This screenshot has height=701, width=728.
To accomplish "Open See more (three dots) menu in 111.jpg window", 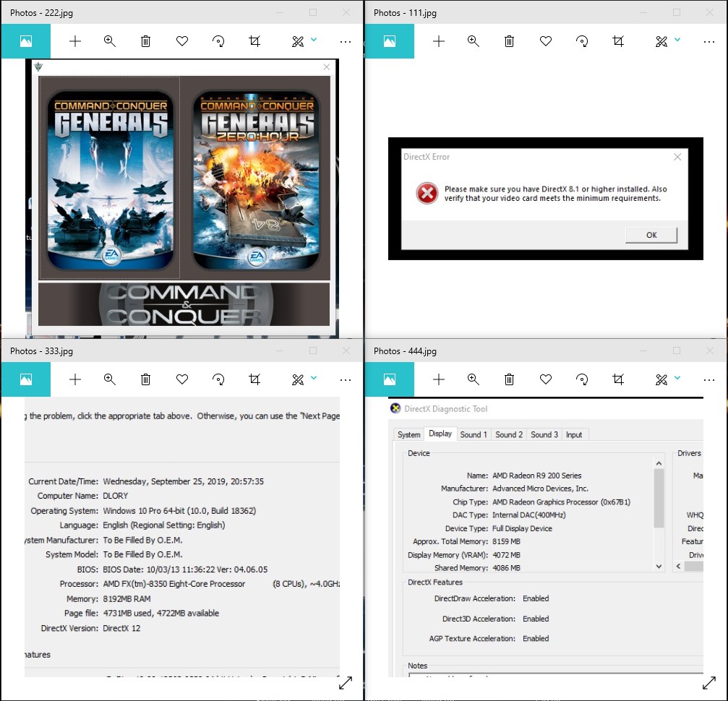I will pos(709,42).
